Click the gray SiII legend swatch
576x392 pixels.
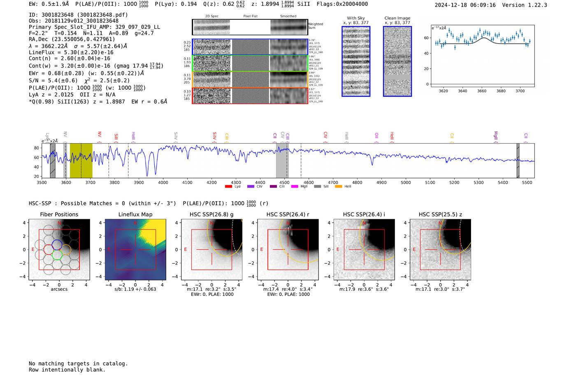click(x=317, y=187)
